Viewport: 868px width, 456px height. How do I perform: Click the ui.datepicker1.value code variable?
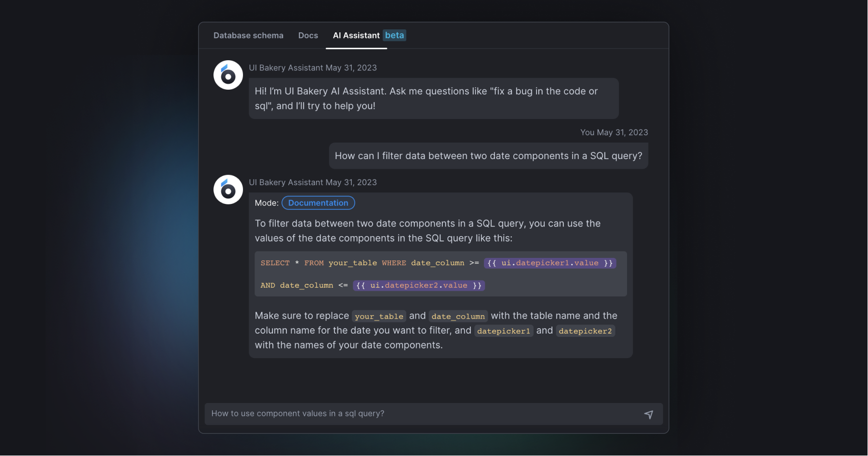point(550,263)
